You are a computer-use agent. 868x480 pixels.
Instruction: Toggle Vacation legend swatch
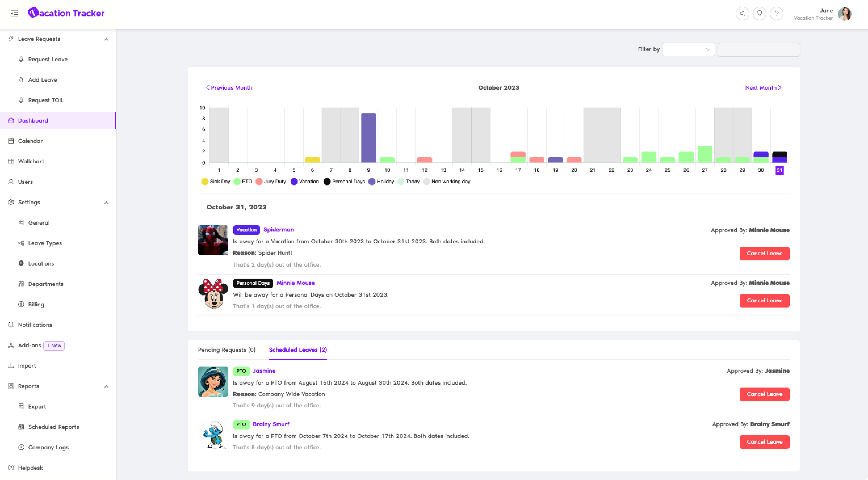point(294,182)
